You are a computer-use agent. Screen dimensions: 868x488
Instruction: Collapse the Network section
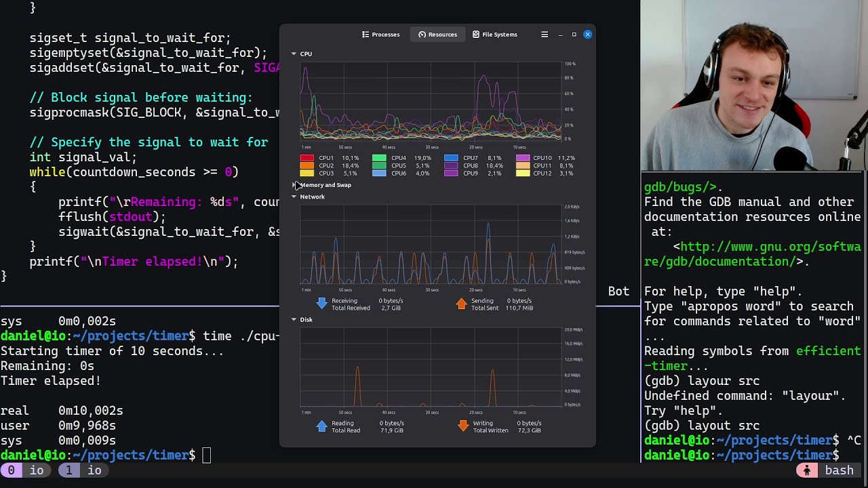click(294, 197)
